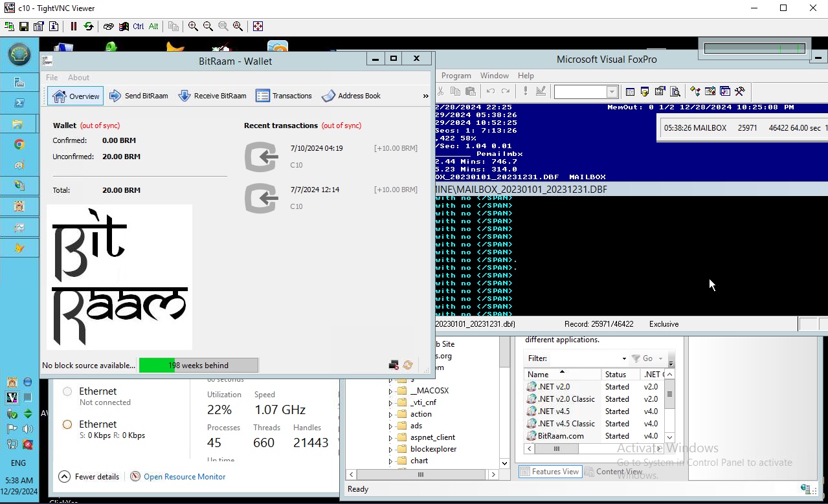Viewport: 828px width, 504px height.
Task: Send Ctrl+Alt+Del via TightVNC toolbar icon
Action: [108, 27]
